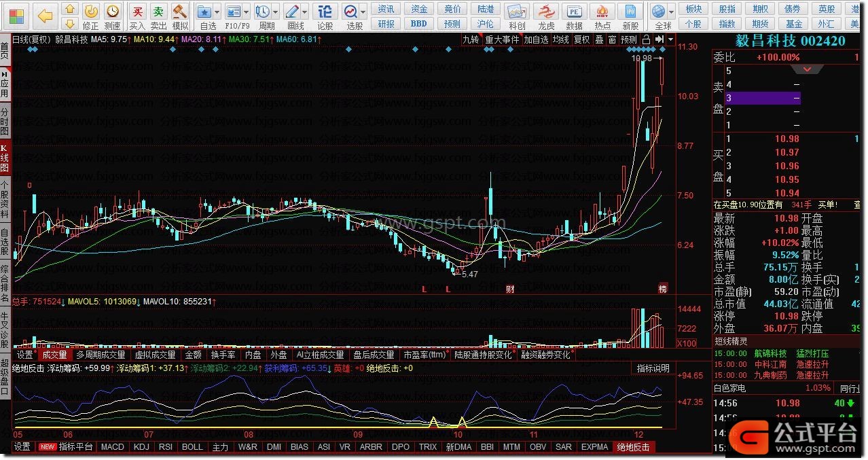Image resolution: width=868 pixels, height=460 pixels.
Task: Switch to the BOLL indicator tab
Action: coord(192,447)
